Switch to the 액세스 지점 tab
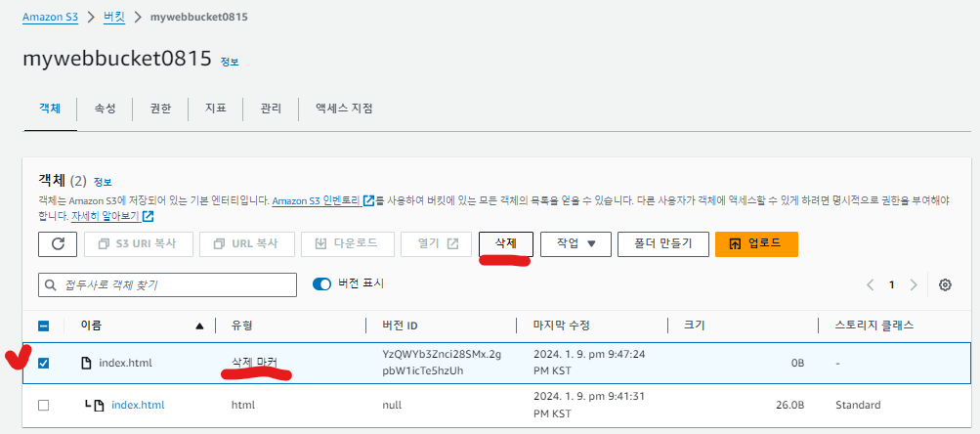The width and height of the screenshot is (980, 434). pyautogui.click(x=344, y=108)
